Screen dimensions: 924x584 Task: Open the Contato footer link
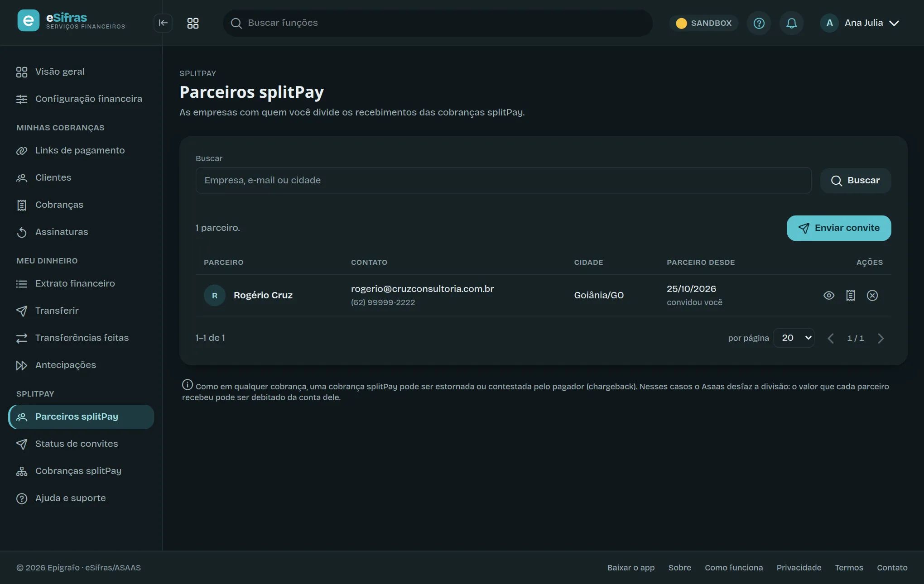coord(892,568)
